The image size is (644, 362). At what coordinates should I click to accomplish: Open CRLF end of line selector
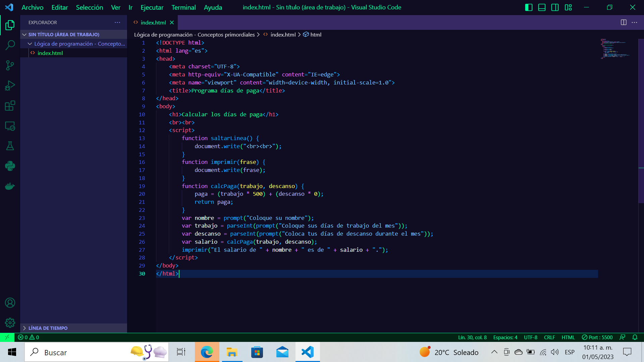point(549,337)
